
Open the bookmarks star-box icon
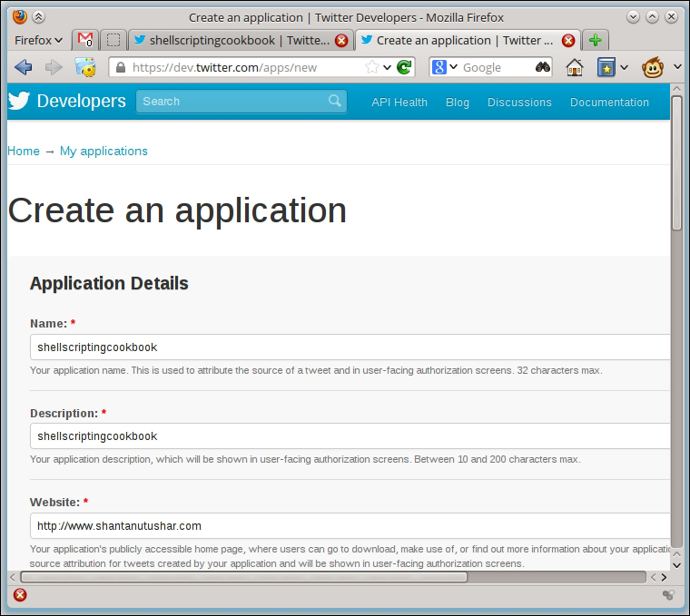coord(606,67)
